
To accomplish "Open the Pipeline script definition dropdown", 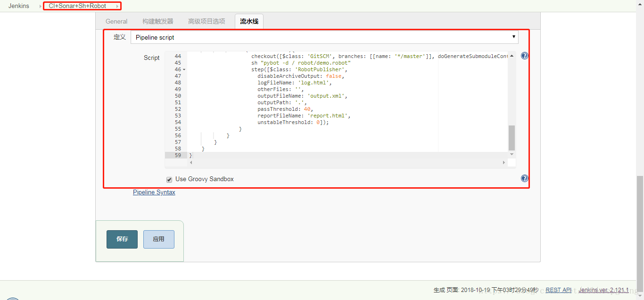I will pyautogui.click(x=324, y=37).
